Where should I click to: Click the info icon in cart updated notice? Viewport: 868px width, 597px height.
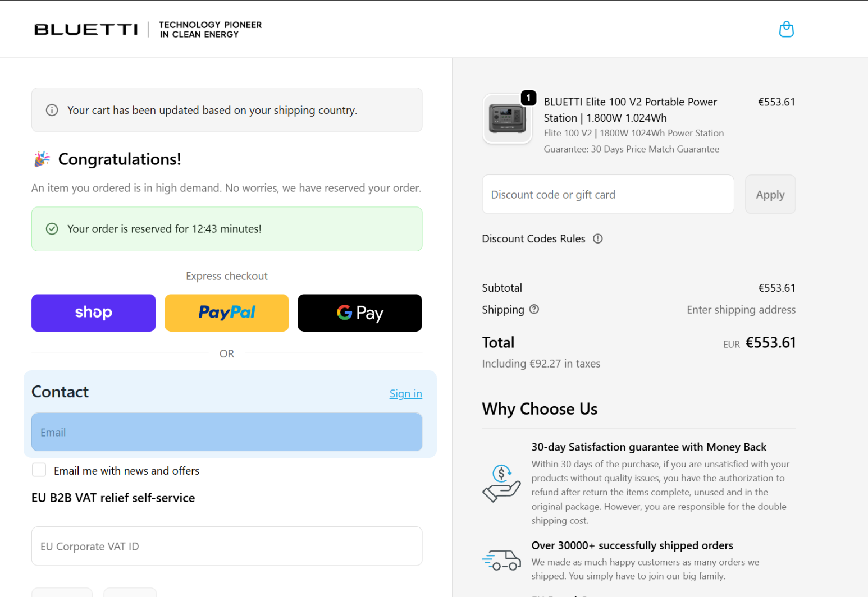(x=52, y=111)
